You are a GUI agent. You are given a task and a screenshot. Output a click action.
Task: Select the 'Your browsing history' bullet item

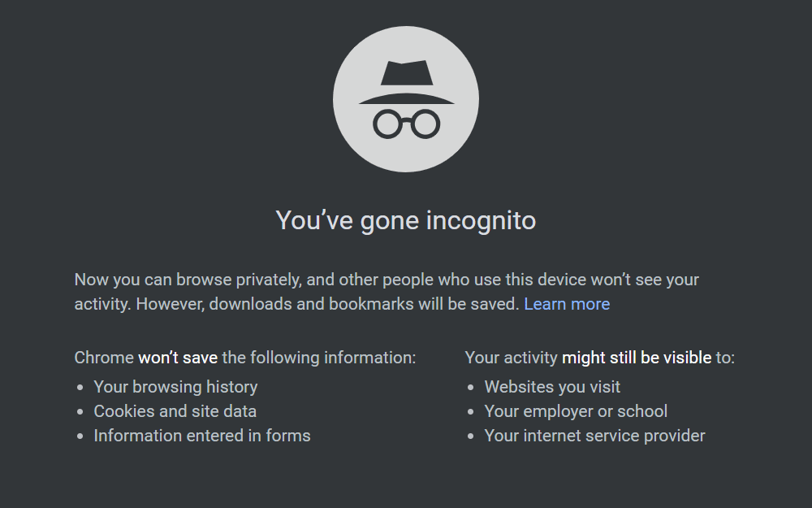click(x=175, y=387)
